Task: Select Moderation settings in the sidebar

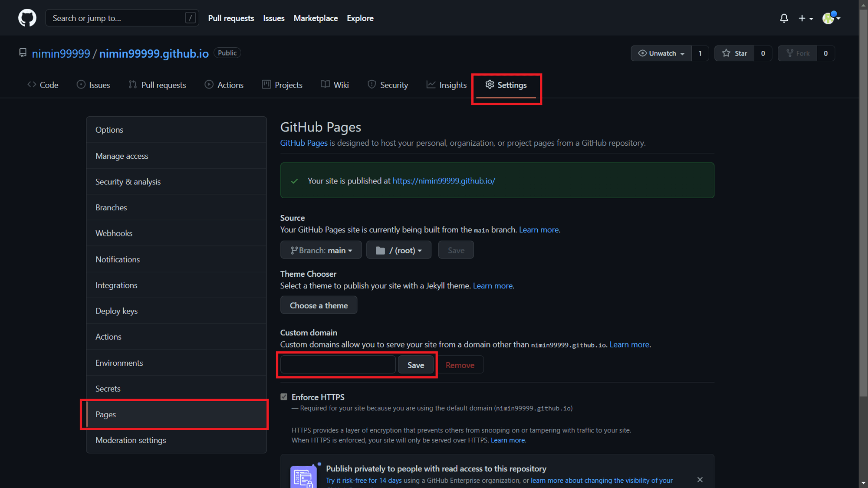Action: point(176,440)
